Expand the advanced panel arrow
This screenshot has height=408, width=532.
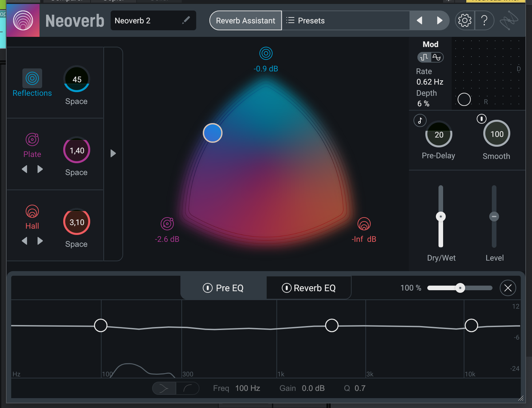coord(113,153)
